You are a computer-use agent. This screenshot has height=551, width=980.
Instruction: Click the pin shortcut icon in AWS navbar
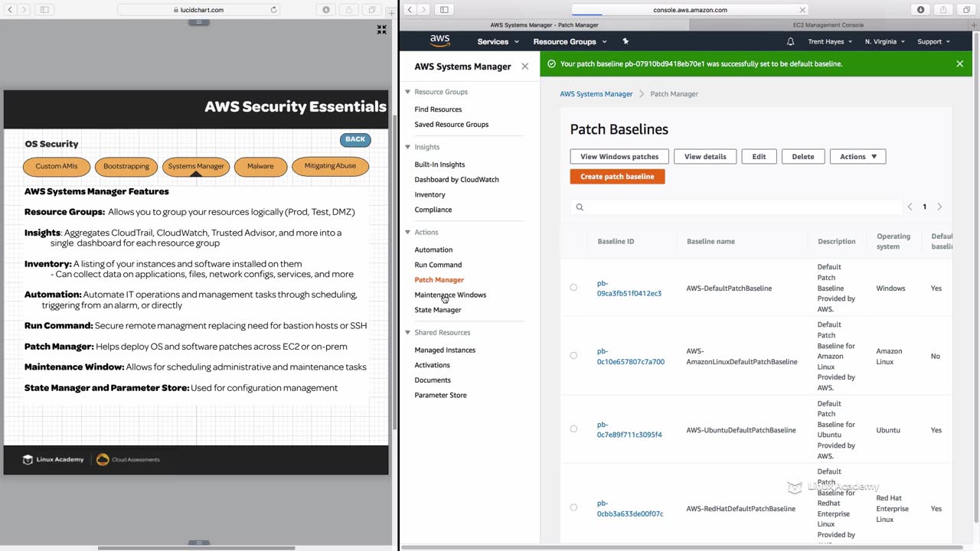coord(626,41)
